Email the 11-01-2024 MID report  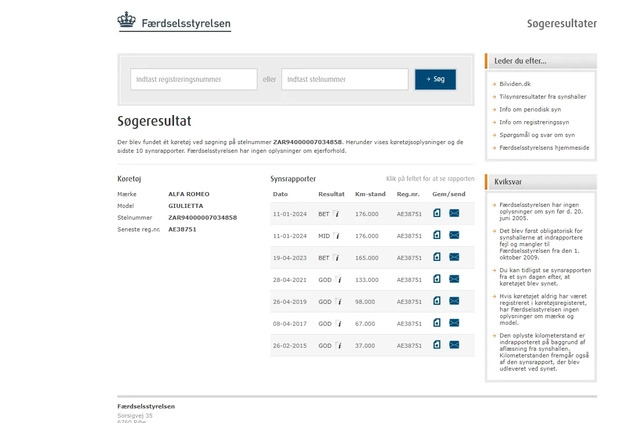pyautogui.click(x=454, y=235)
